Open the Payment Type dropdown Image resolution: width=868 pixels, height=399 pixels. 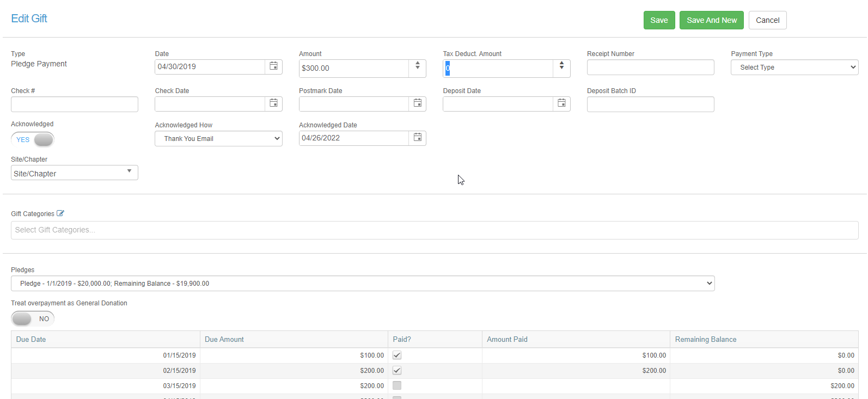point(794,67)
